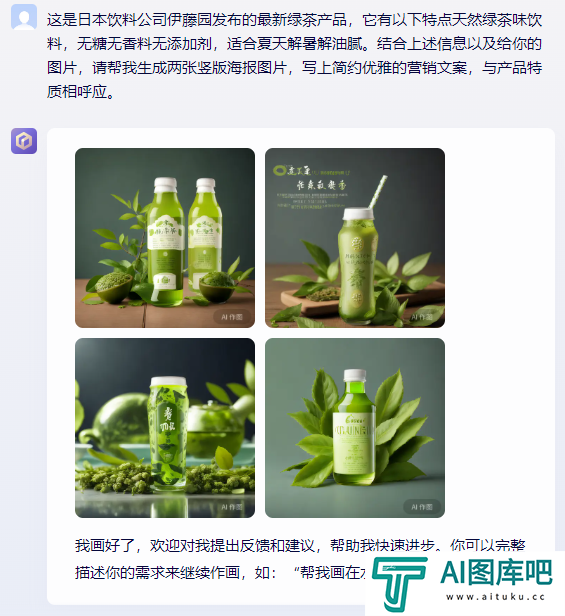Click the purple AI assistant avatar

tap(24, 141)
